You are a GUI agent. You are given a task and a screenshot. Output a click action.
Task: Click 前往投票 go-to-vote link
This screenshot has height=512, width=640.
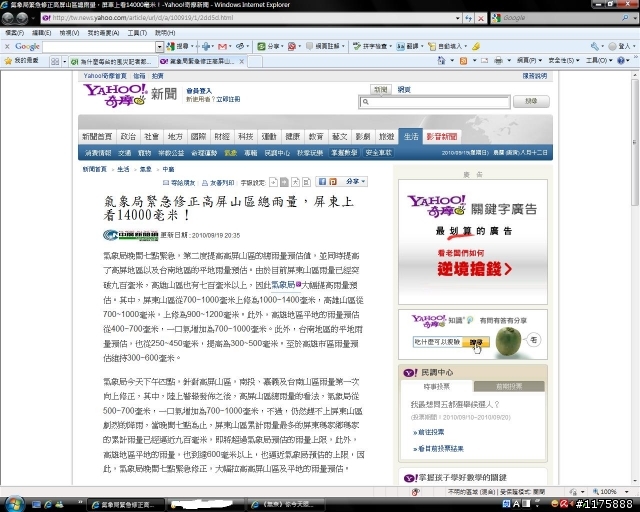(429, 432)
